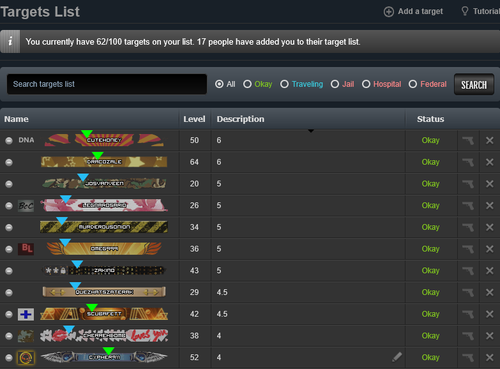This screenshot has width=500, height=369.
Task: Click the info icon in the notice bar
Action: click(10, 42)
